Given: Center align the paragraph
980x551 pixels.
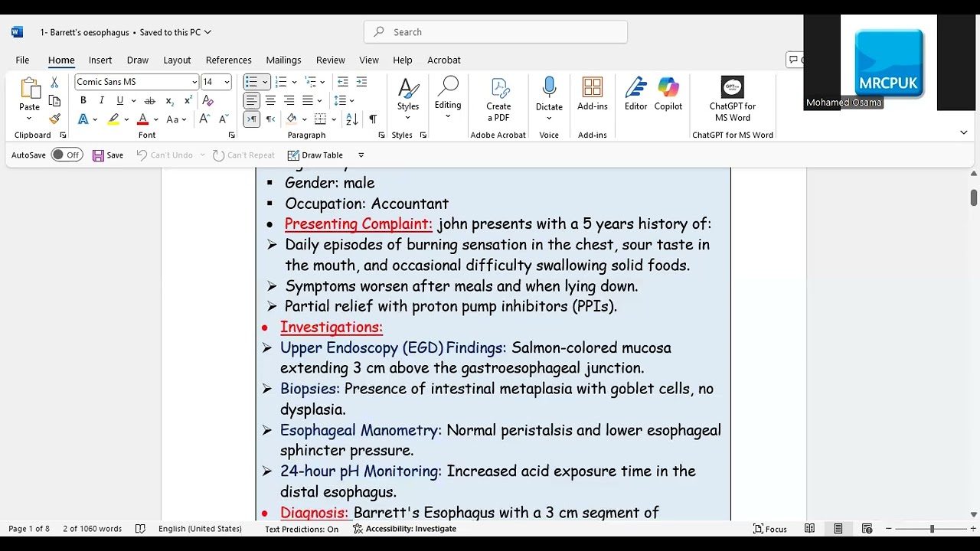Looking at the screenshot, I should (270, 100).
